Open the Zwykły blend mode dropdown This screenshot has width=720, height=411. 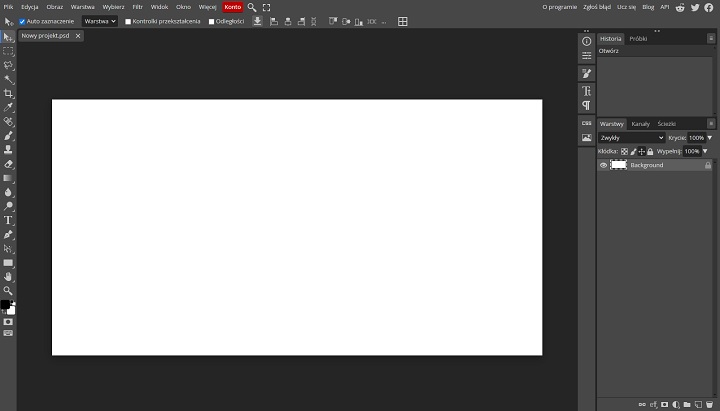point(631,137)
